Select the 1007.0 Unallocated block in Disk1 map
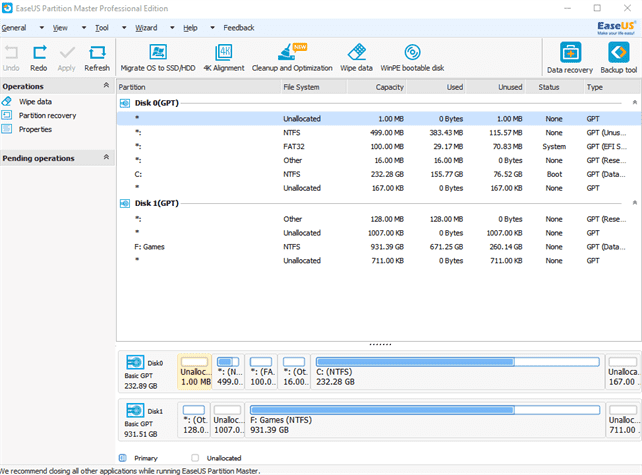The width and height of the screenshot is (642, 475). coord(228,420)
